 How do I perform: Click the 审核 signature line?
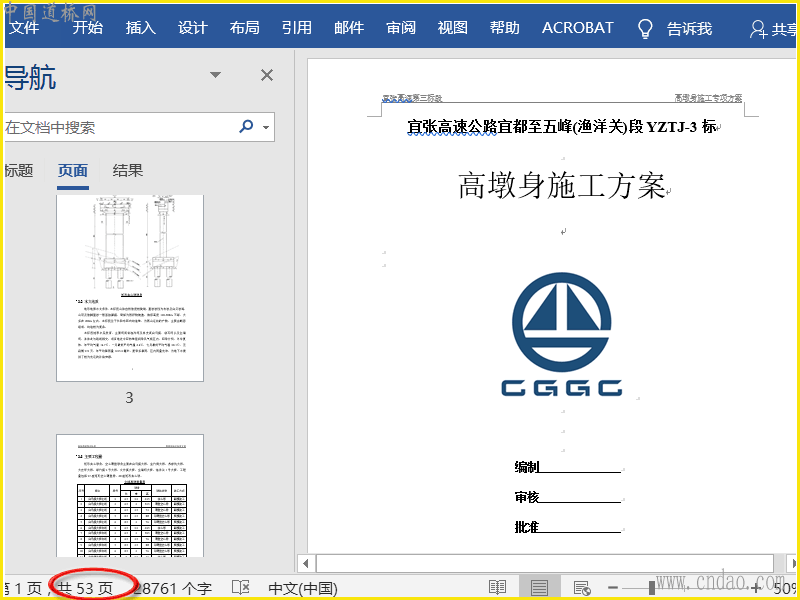tap(567, 496)
